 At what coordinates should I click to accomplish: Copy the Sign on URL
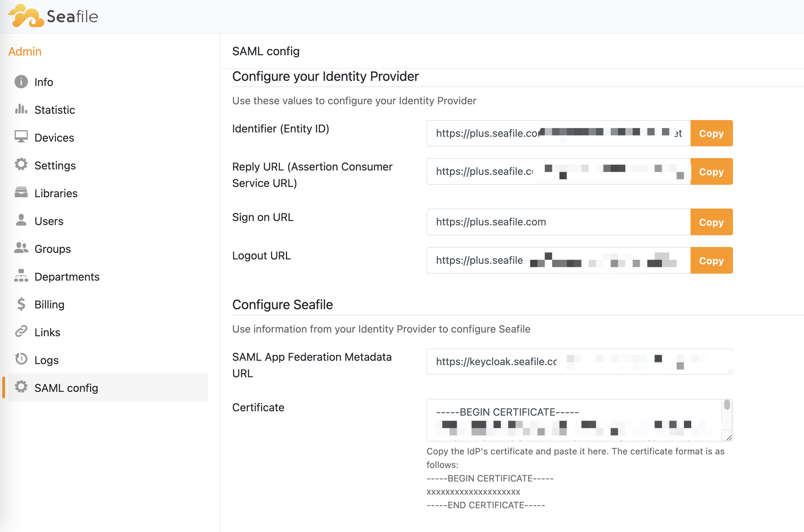coord(711,222)
